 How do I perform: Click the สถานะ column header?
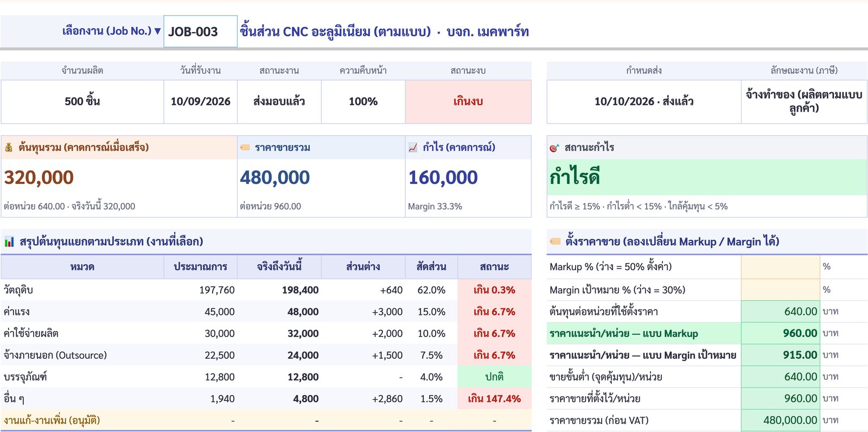coord(494,266)
